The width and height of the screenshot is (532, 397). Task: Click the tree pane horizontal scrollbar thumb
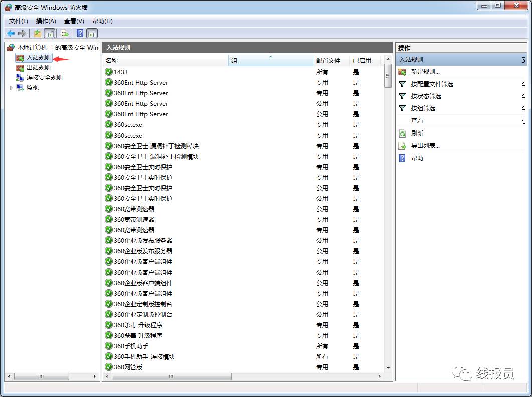(x=42, y=376)
